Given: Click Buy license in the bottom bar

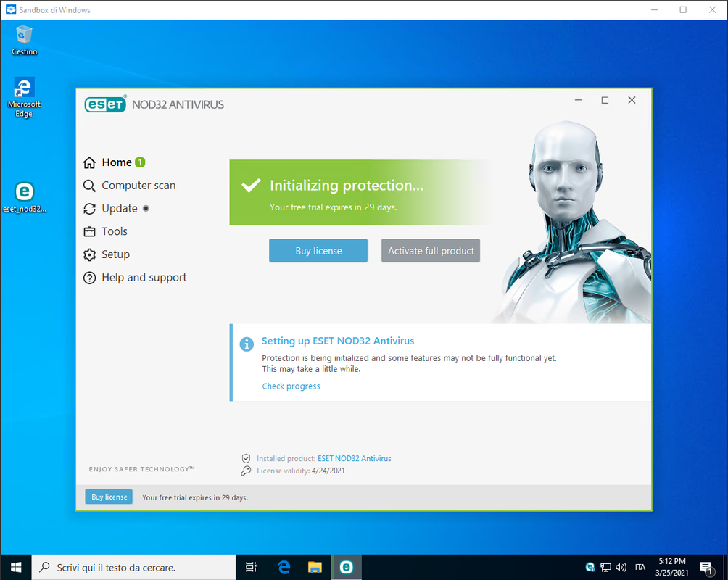Looking at the screenshot, I should (x=109, y=497).
